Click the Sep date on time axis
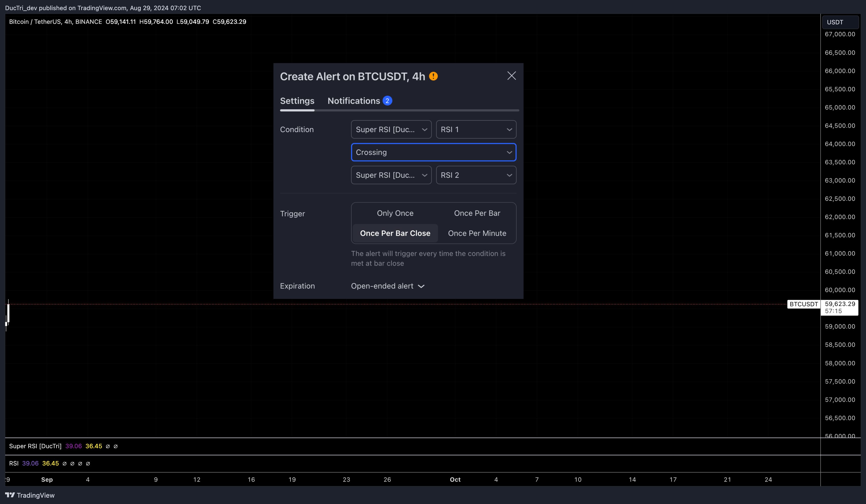Image resolution: width=866 pixels, height=504 pixels. [47, 479]
